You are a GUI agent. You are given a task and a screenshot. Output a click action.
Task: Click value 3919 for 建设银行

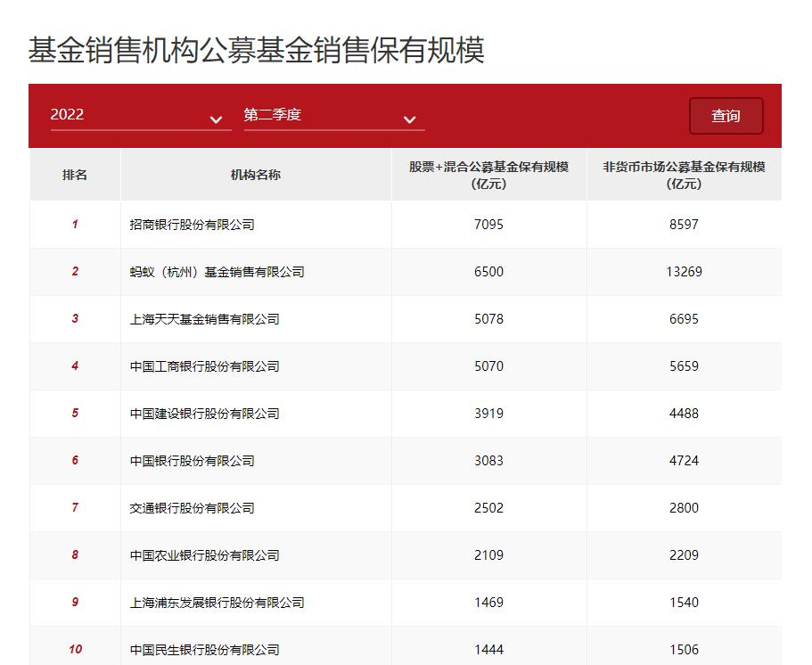488,414
